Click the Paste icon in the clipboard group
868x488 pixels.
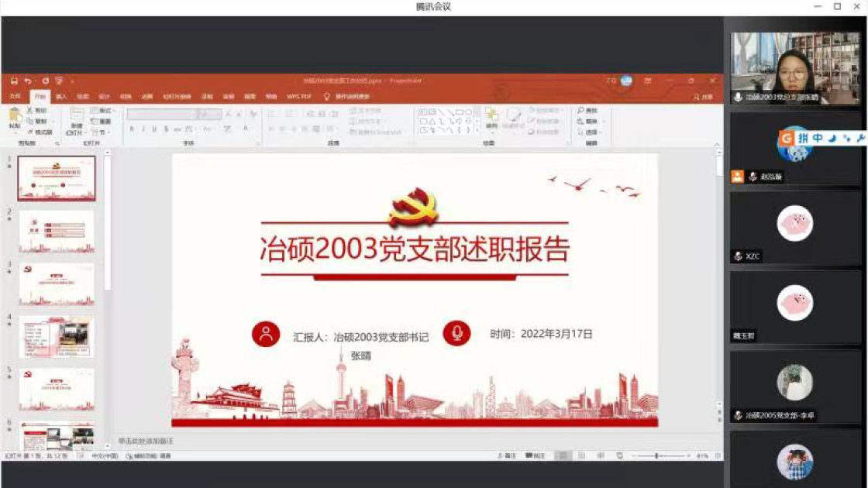(x=15, y=117)
